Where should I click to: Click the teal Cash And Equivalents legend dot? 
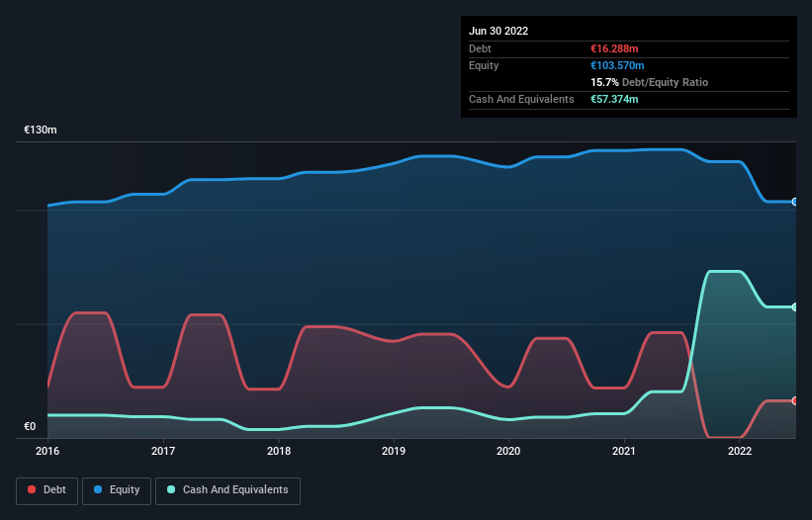pos(171,489)
